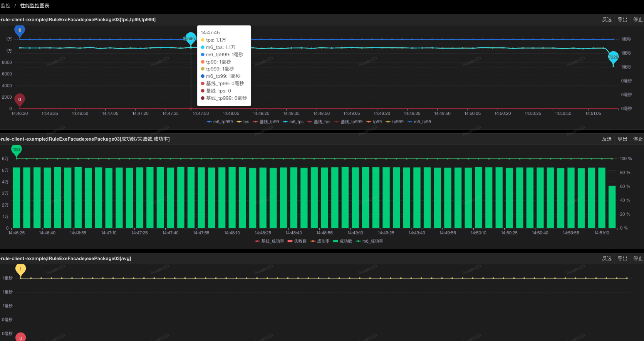
Task: Click the red min marker pin in first chart
Action: (20, 99)
